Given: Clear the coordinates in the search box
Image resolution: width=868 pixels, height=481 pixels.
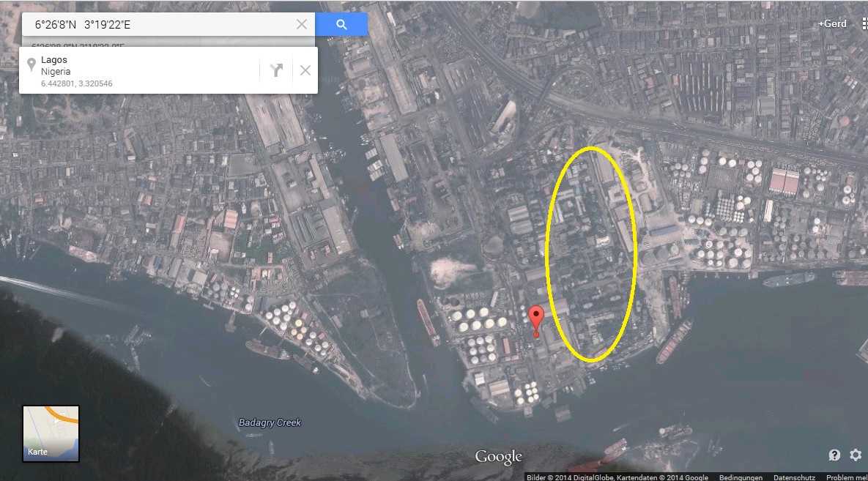Looking at the screenshot, I should point(302,24).
